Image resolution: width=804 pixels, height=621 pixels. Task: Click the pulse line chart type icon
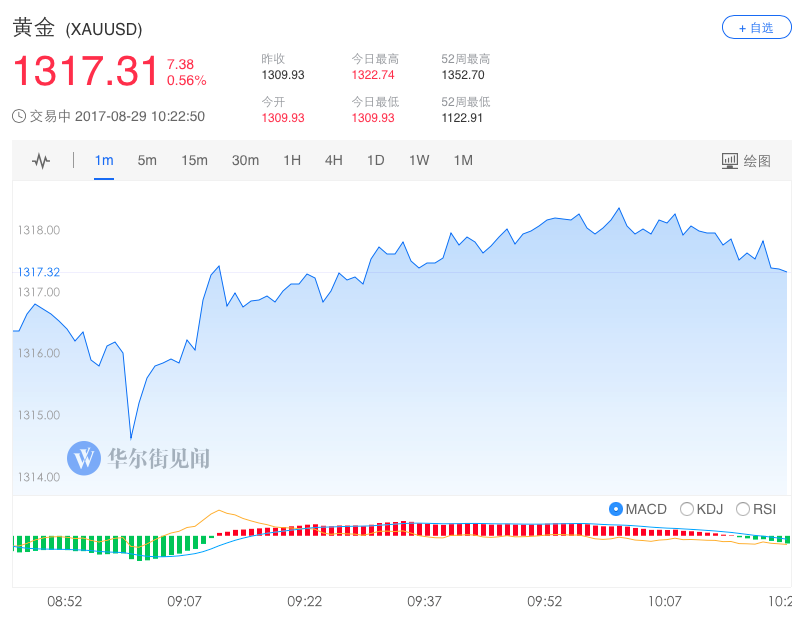click(41, 161)
